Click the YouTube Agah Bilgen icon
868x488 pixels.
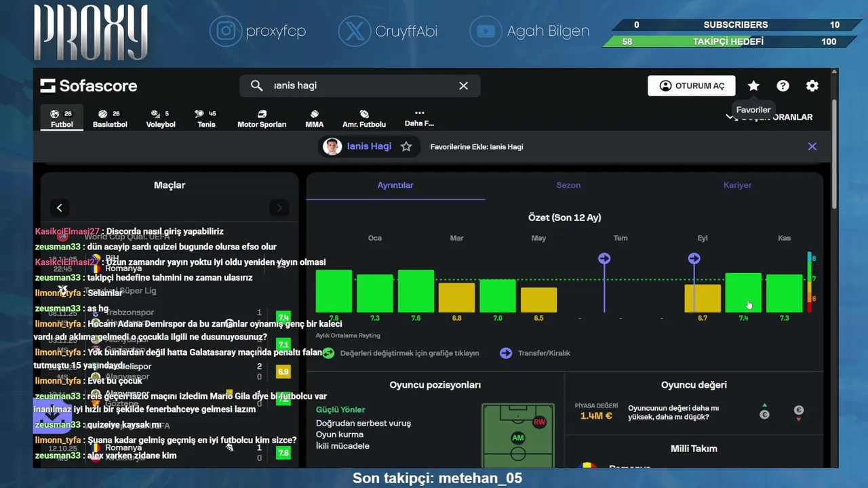(486, 31)
